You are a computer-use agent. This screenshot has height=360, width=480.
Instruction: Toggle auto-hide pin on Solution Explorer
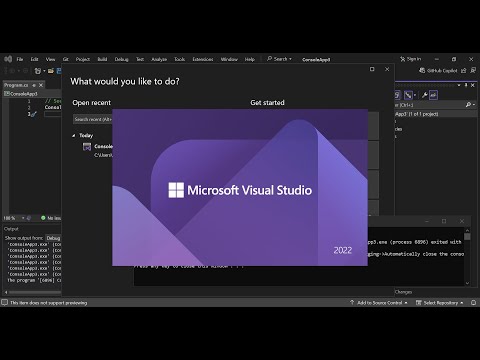click(466, 85)
